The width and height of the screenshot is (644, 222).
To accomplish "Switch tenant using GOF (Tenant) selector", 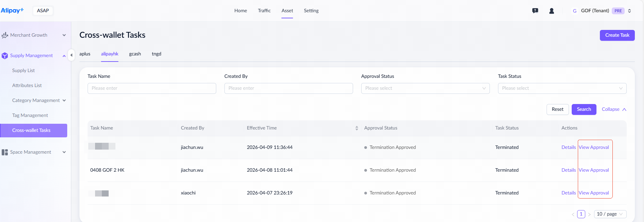I will pyautogui.click(x=602, y=11).
